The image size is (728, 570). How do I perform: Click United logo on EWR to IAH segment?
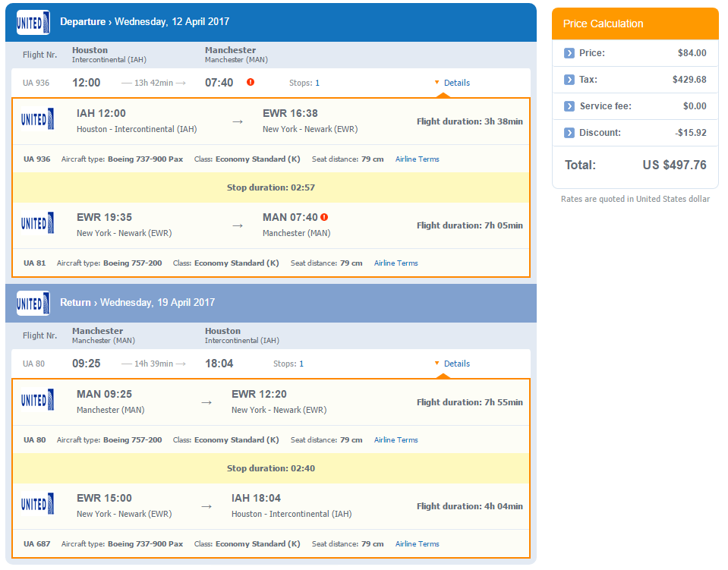point(38,504)
